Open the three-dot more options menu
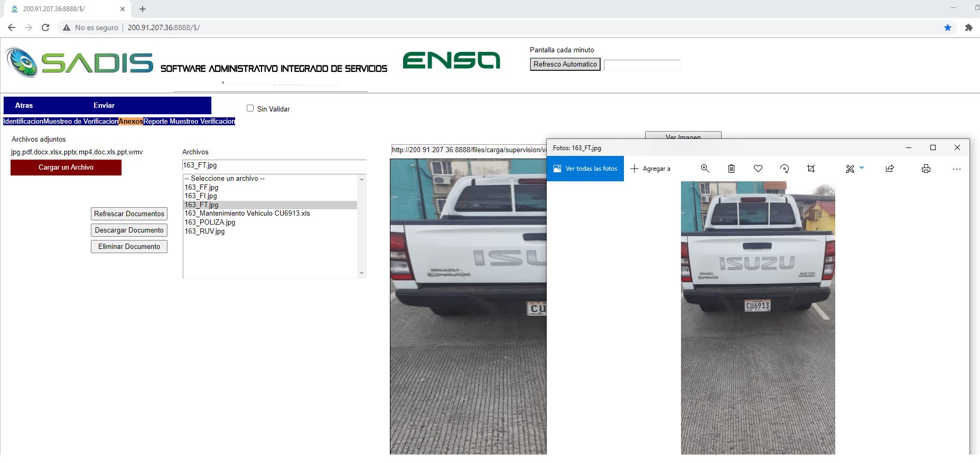This screenshot has width=980, height=463. pos(957,169)
